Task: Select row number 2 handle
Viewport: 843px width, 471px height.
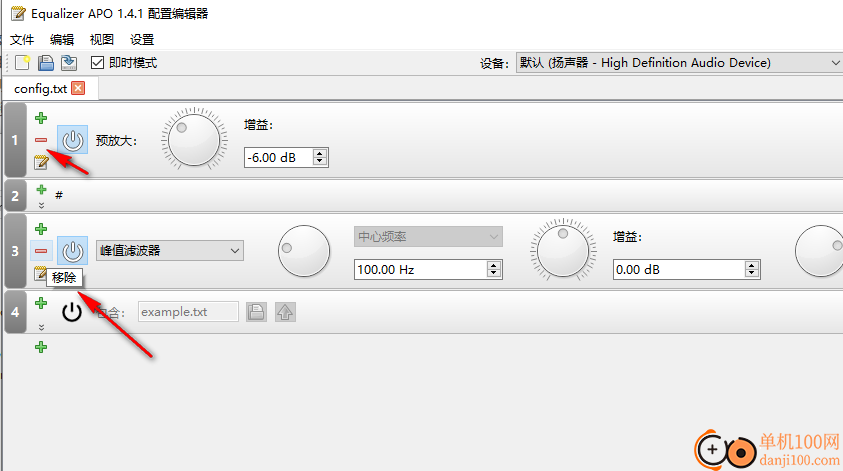Action: (x=15, y=196)
